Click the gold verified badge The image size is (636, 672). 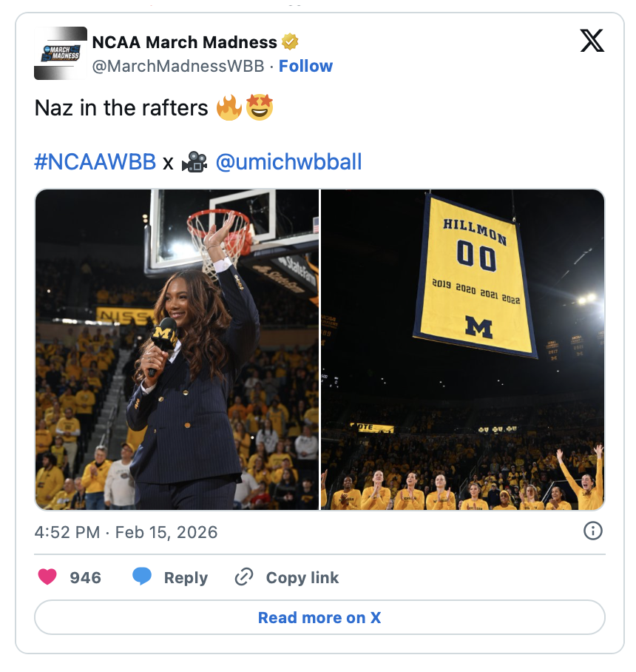pos(290,42)
